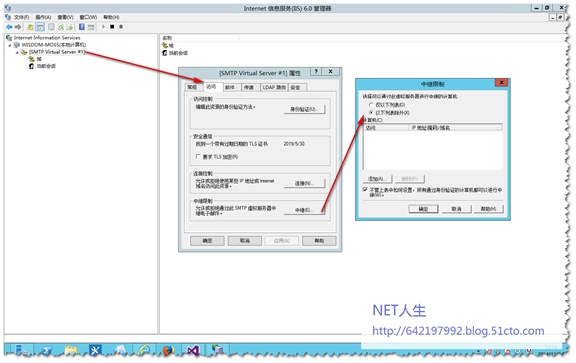
Task: Click 确定 in the 中继限制 dialog
Action: tap(423, 209)
